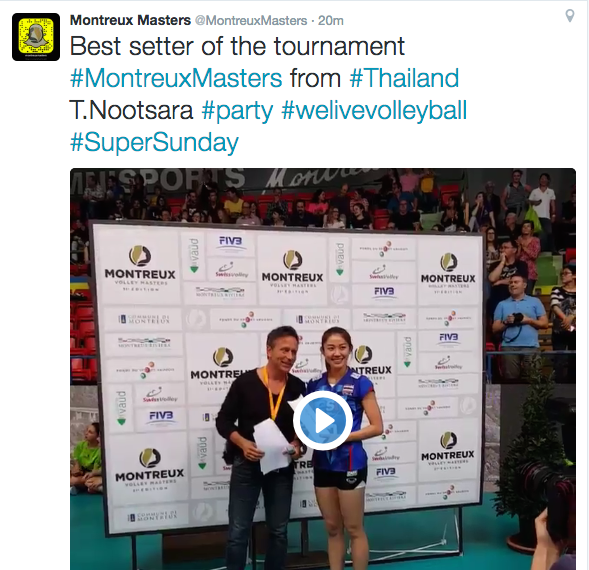Follow the #SuperSunday hashtag
This screenshot has height=570, width=589.
point(154,143)
